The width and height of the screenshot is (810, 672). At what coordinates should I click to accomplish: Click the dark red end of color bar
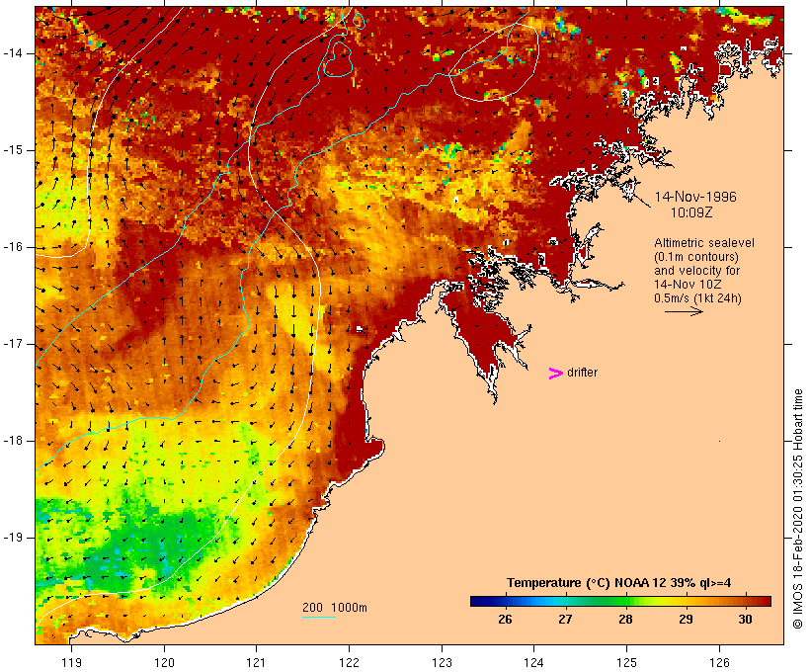(x=765, y=601)
